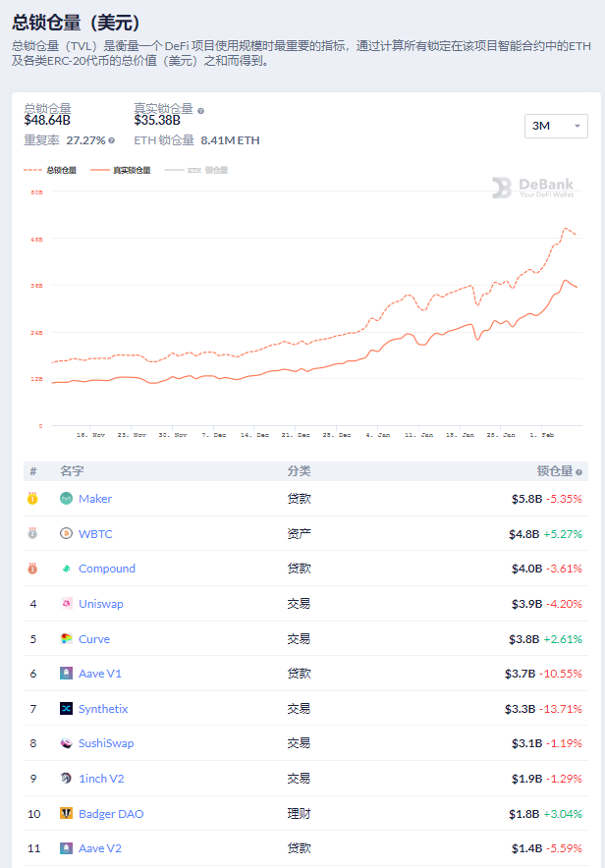Click the Uniswap unicorn logo icon
This screenshot has height=868, width=605.
(66, 604)
